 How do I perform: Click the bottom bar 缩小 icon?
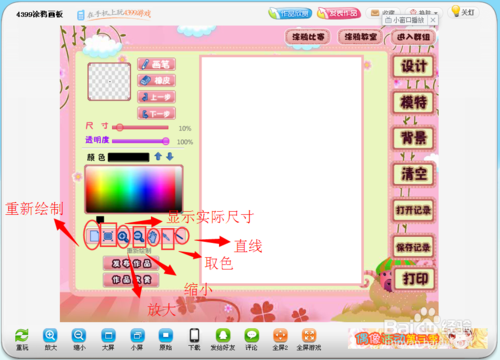[79, 335]
